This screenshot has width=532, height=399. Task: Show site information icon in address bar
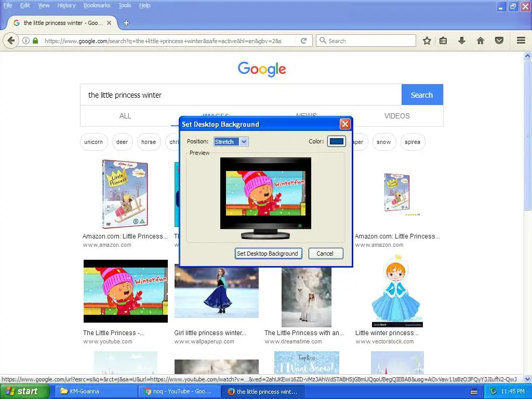(26, 41)
